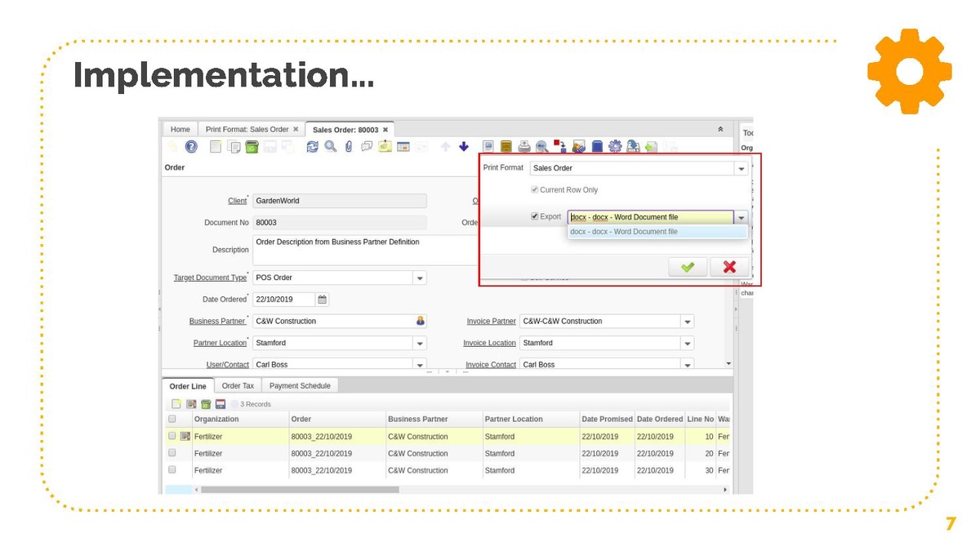The width and height of the screenshot is (980, 551).
Task: Confirm the export with green checkmark button
Action: coord(688,267)
